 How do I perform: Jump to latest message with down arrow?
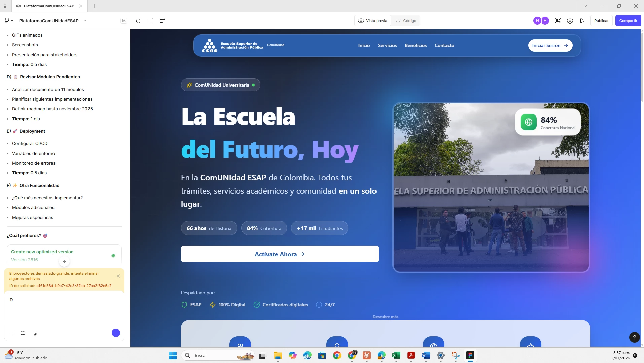[64, 261]
